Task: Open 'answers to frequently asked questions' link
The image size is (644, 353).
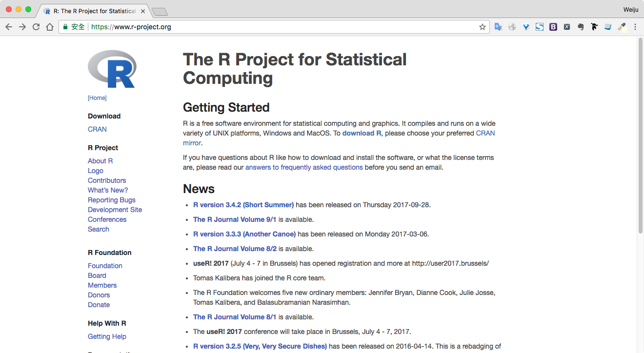Action: pyautogui.click(x=304, y=167)
